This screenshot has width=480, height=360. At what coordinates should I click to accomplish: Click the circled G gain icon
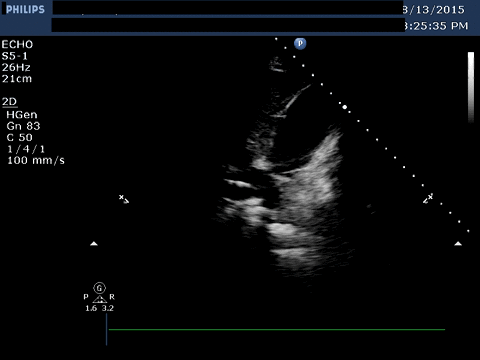pyautogui.click(x=99, y=288)
